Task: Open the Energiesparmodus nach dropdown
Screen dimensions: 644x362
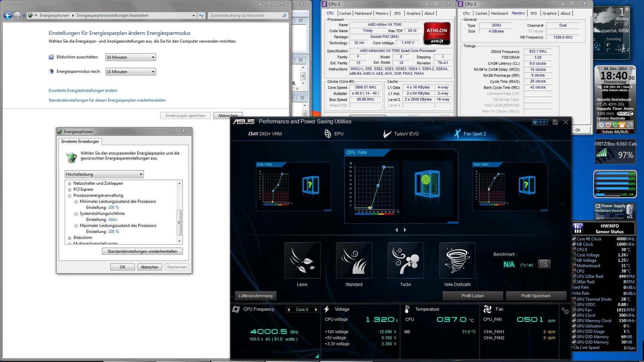Action: (131, 72)
